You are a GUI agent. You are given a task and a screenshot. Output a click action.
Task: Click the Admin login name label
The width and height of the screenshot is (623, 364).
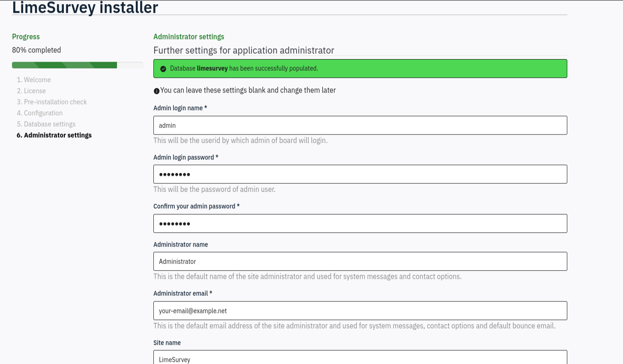point(180,108)
